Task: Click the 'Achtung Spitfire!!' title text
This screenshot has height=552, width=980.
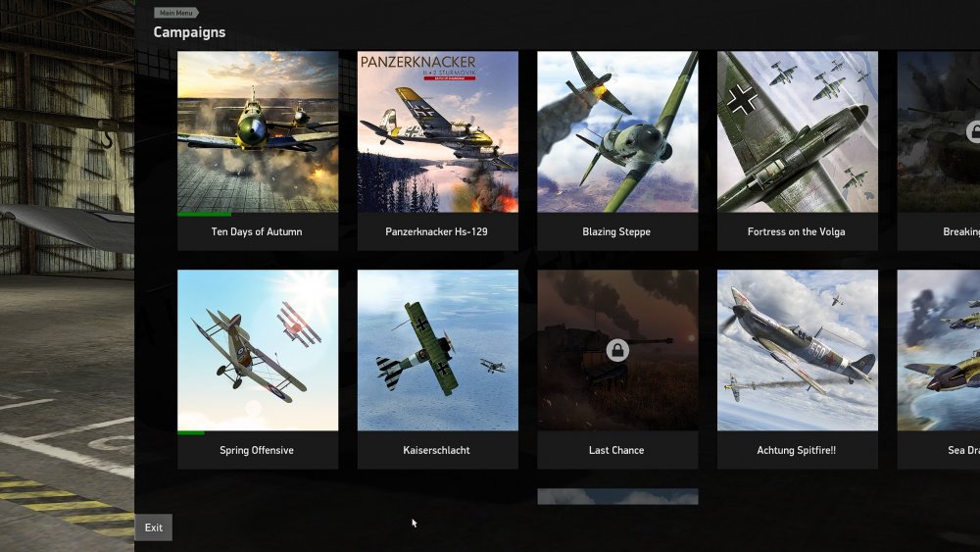Action: 796,450
